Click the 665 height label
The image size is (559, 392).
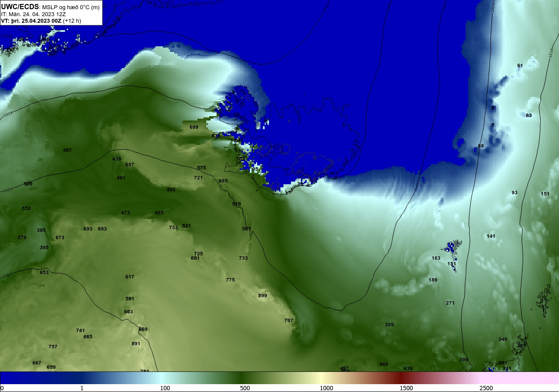tap(88, 337)
